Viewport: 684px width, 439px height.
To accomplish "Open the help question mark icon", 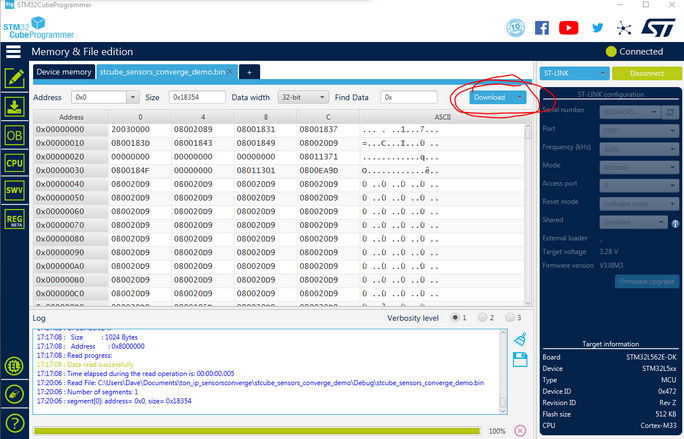I will click(x=14, y=423).
